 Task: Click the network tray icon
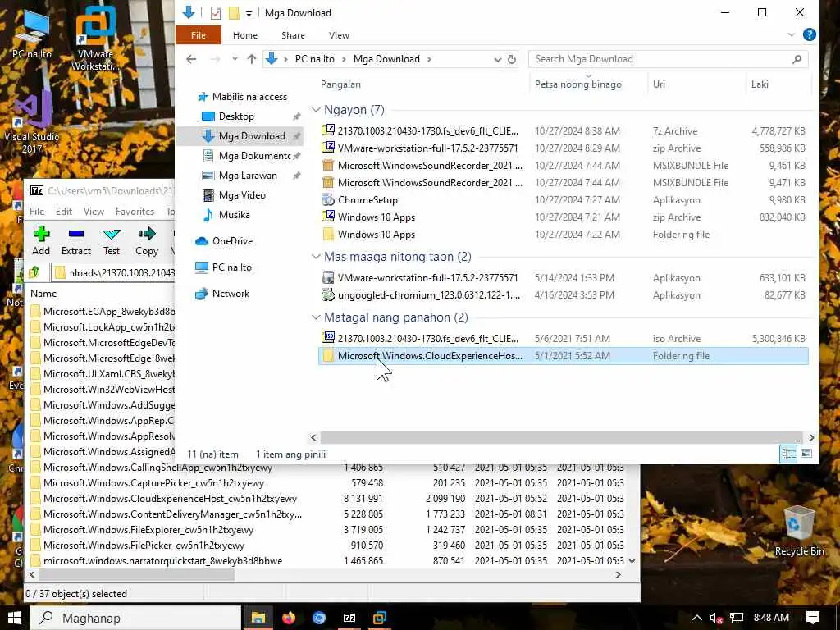[737, 619]
